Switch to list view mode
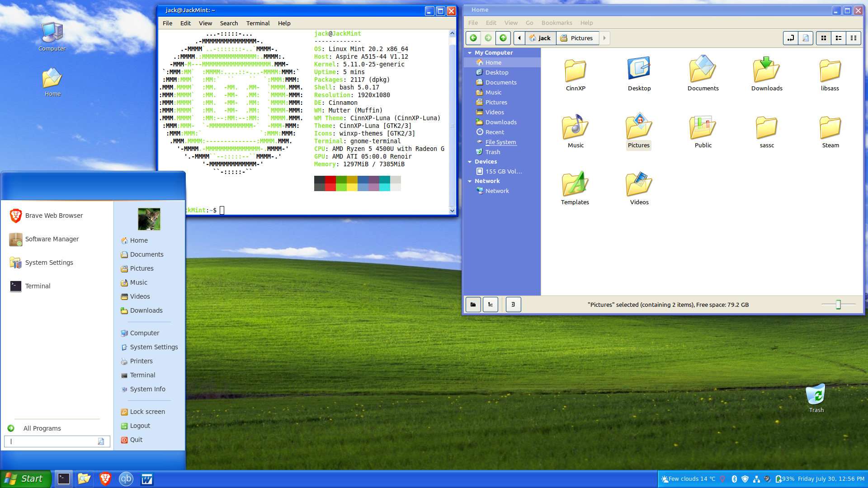 (839, 38)
